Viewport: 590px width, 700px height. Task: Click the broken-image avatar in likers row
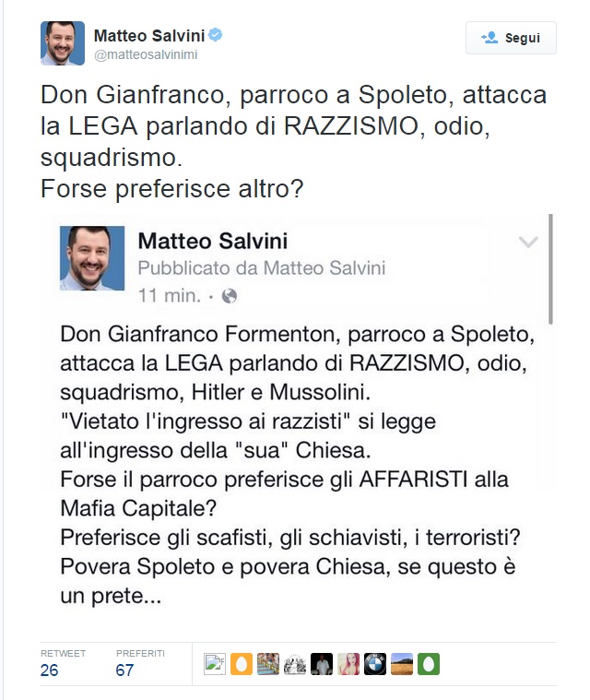tap(215, 664)
